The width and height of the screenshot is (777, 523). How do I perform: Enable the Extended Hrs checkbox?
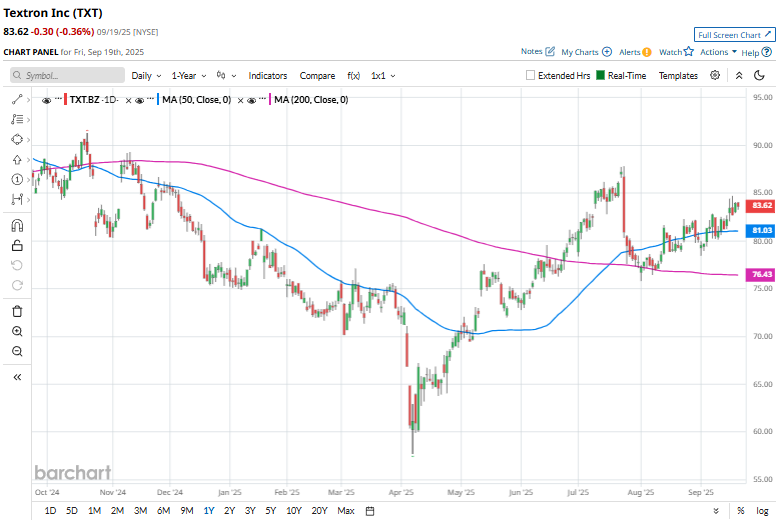point(531,75)
